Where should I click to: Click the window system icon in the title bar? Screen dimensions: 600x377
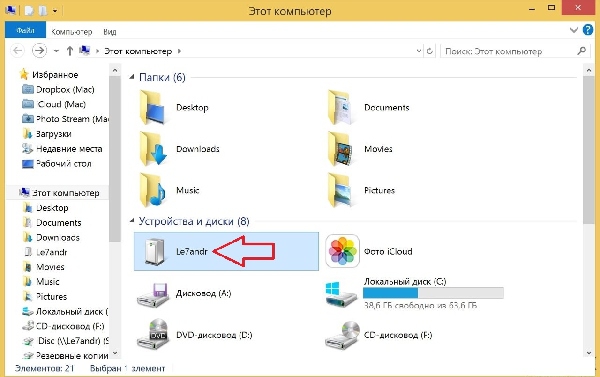coord(11,10)
